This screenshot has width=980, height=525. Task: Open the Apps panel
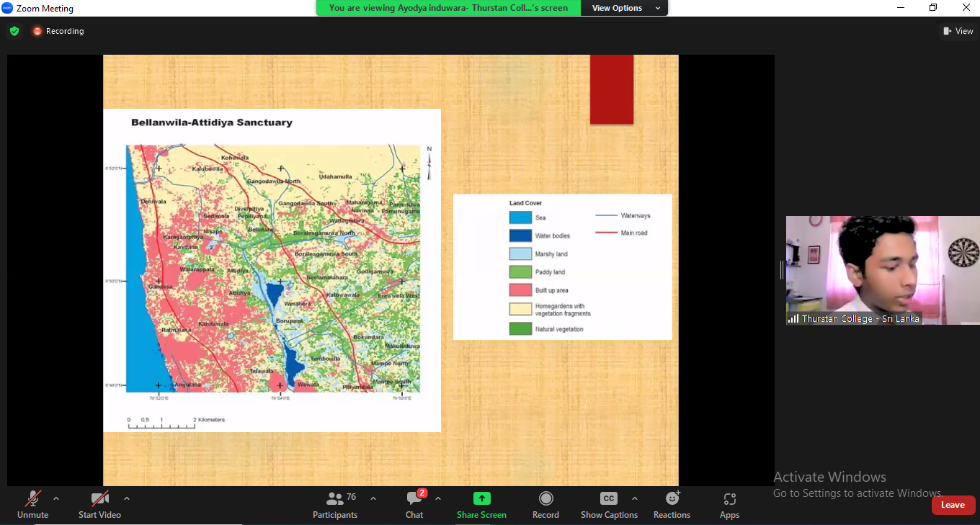coord(729,505)
